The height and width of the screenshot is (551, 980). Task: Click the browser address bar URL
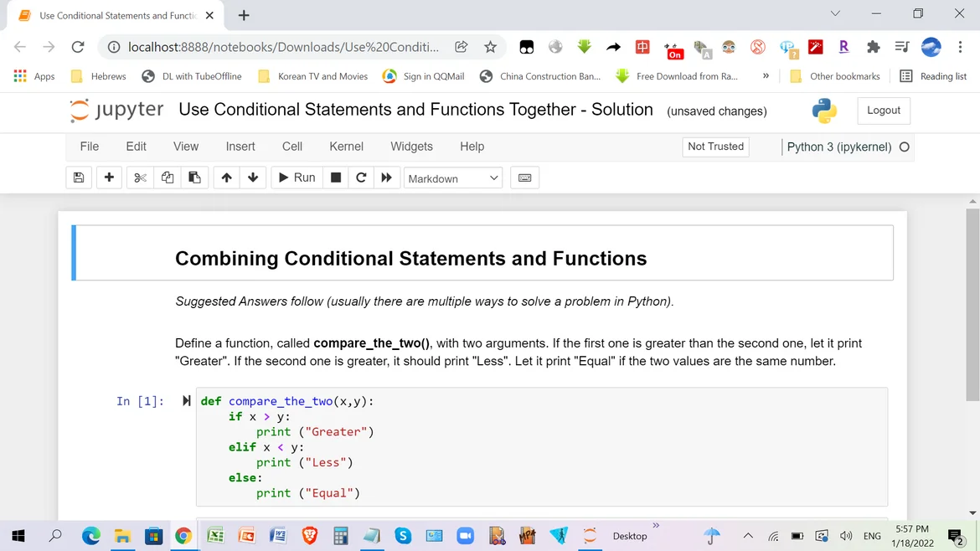coord(282,47)
